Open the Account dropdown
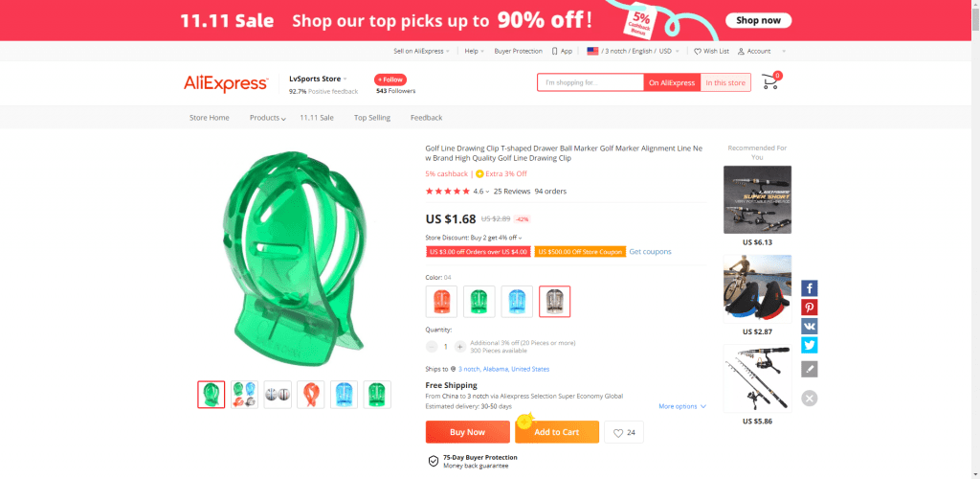Image resolution: width=980 pixels, height=479 pixels. 761,51
